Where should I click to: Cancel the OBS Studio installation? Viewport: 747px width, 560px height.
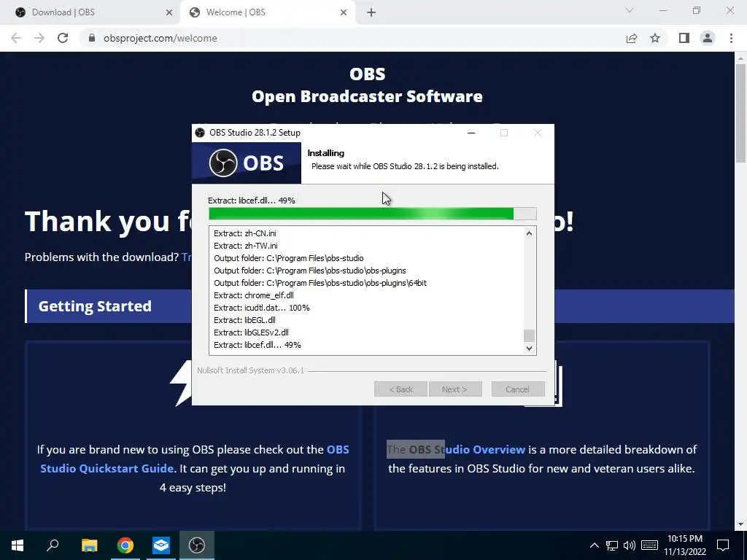pos(518,389)
